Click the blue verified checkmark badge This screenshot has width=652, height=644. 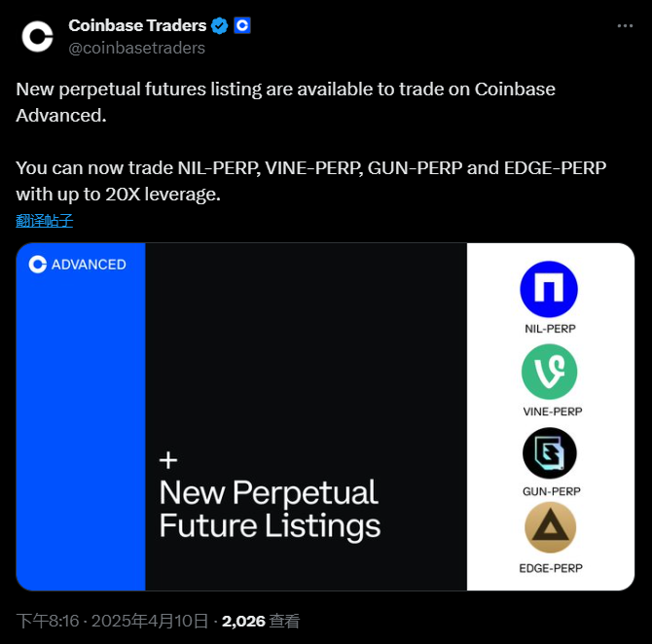click(222, 26)
